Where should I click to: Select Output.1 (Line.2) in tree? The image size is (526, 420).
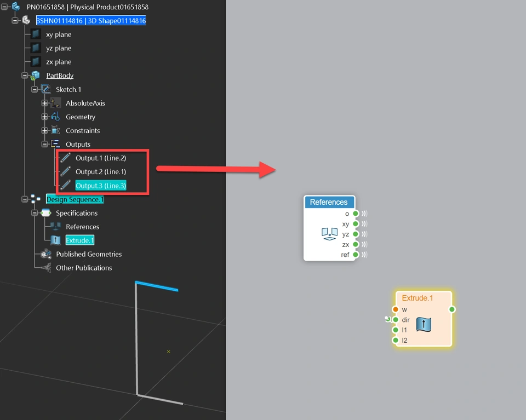(101, 158)
